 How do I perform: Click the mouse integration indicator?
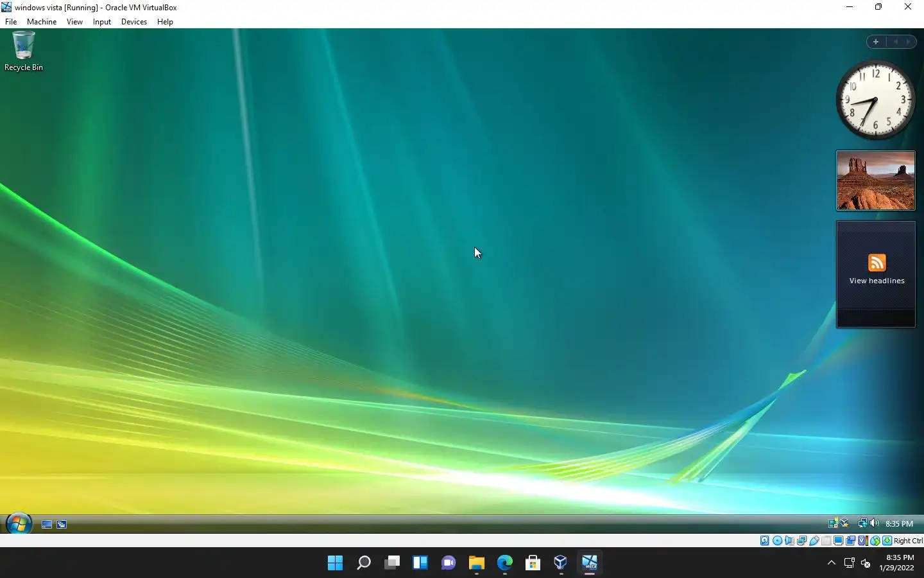pos(875,541)
